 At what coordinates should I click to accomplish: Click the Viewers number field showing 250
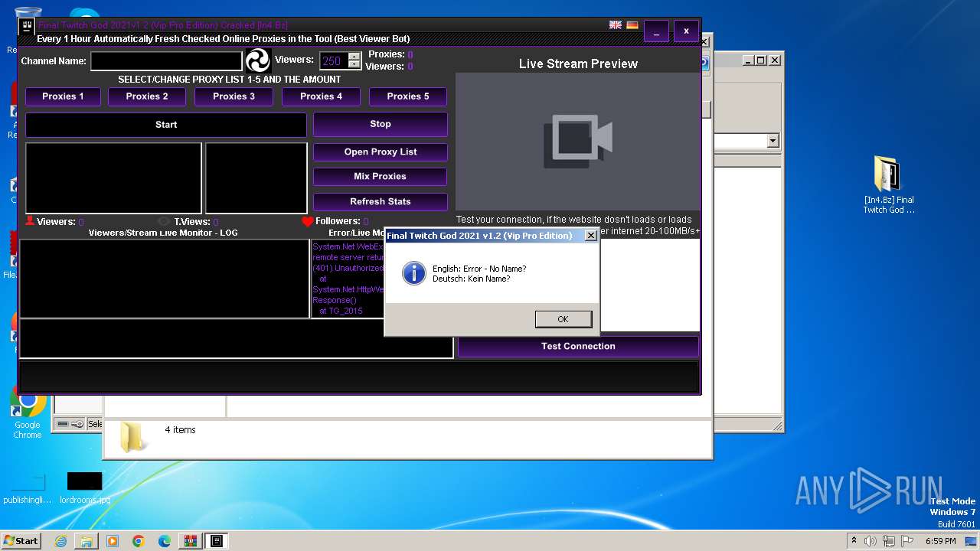click(x=334, y=60)
